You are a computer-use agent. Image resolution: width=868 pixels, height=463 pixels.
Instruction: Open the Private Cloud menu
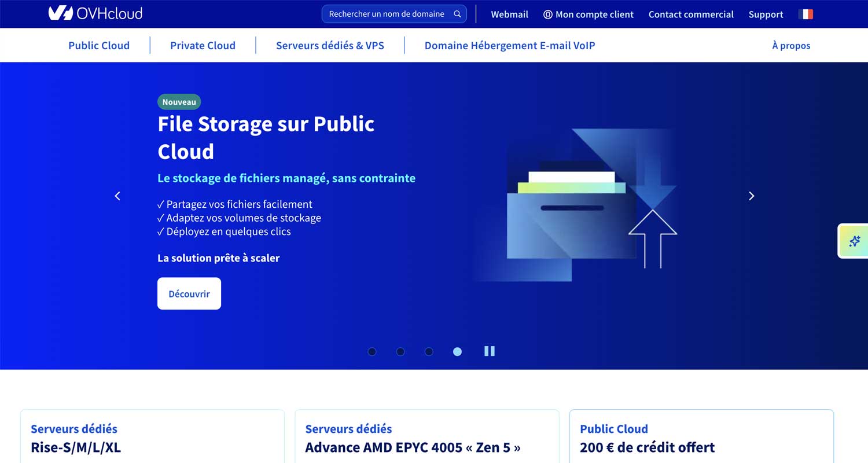point(203,45)
